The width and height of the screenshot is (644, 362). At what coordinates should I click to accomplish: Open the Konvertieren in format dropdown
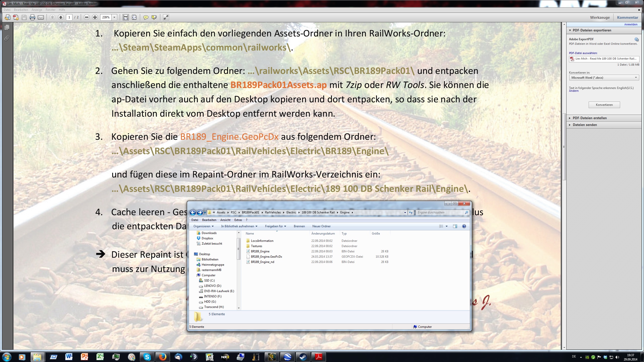click(x=604, y=78)
